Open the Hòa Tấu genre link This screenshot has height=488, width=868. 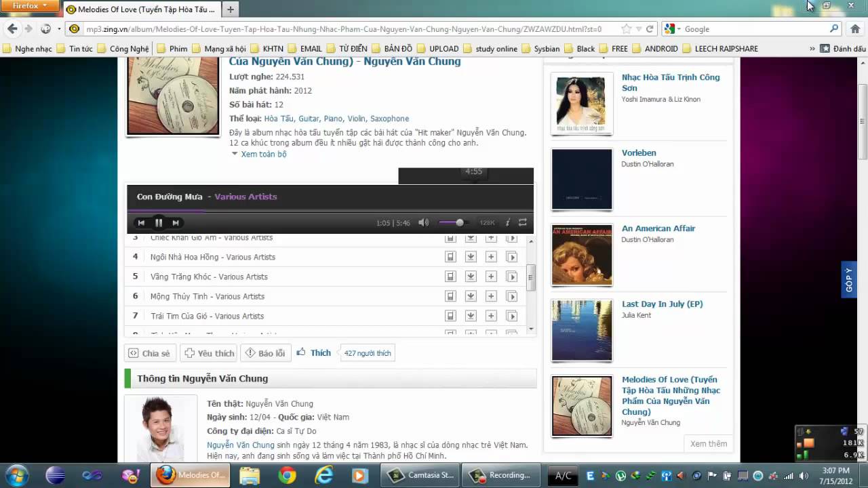click(x=279, y=119)
